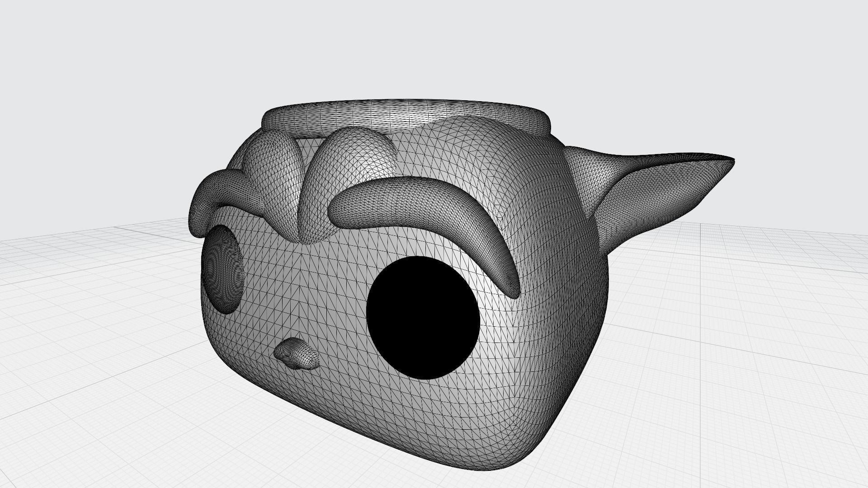Select the large black circular eye
Screen dimensions: 868x488
pyautogui.click(x=422, y=317)
